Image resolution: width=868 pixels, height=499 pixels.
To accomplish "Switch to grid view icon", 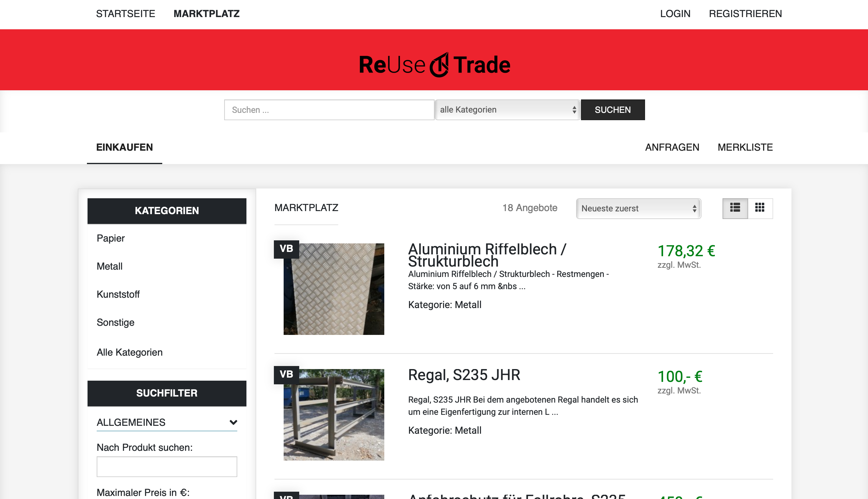I will pos(760,208).
